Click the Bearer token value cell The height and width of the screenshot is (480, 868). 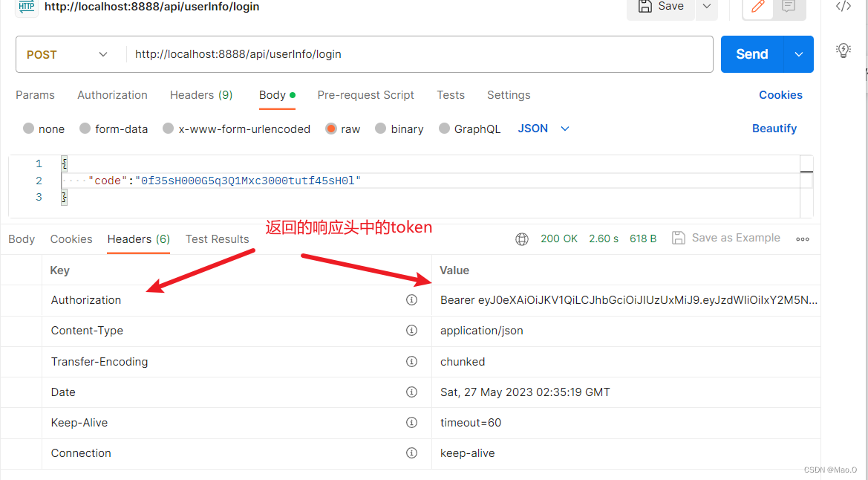[625, 300]
